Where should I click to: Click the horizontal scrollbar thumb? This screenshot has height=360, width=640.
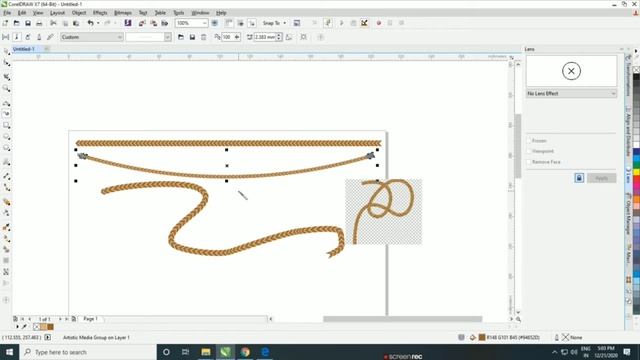point(402,319)
